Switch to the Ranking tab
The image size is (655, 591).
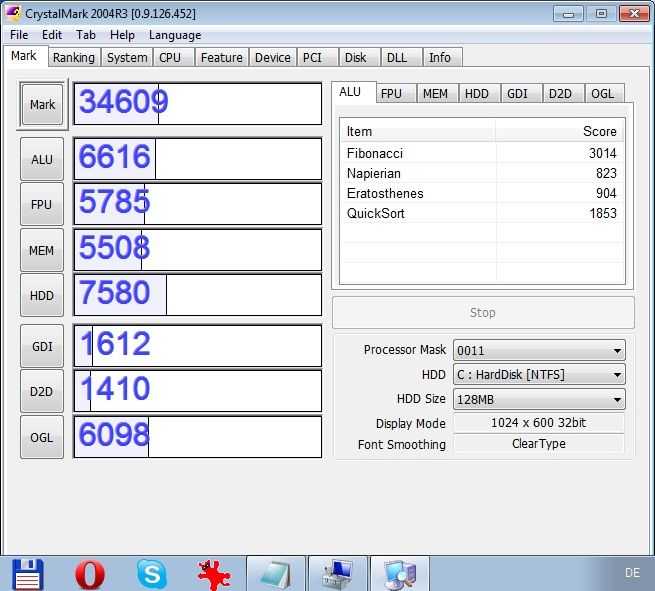tap(74, 57)
